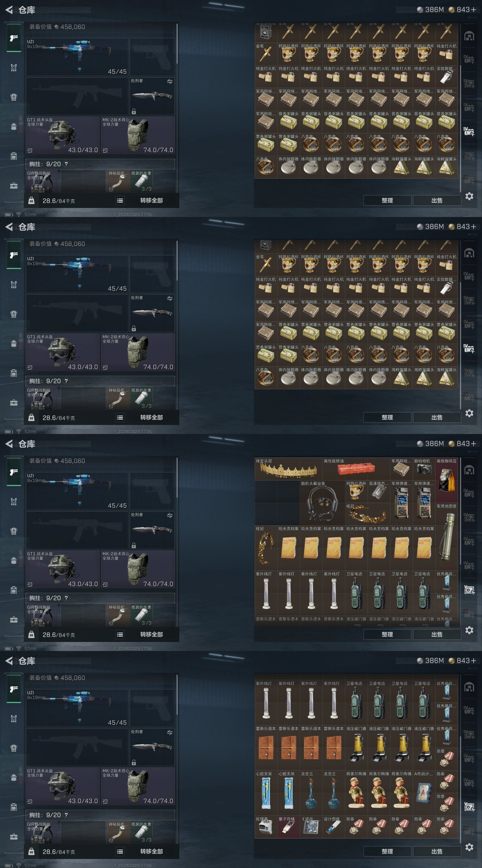Select the 《逆战 disc case item
482x868 pixels.
coord(311,827)
